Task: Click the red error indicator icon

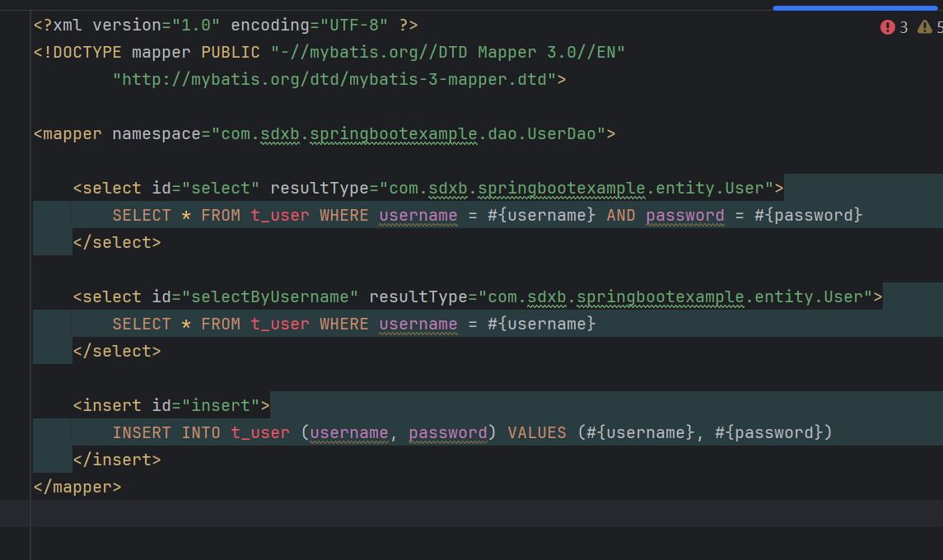Action: [x=887, y=27]
